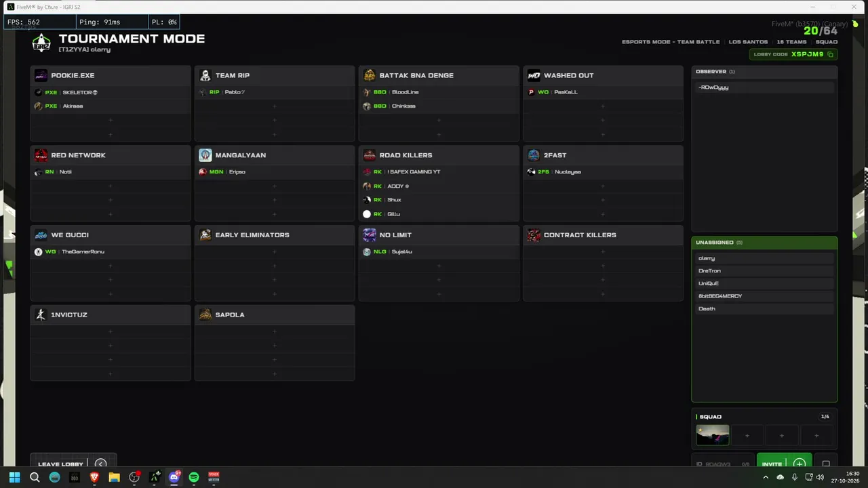Open Spotify from the taskbar
The image size is (868, 488).
(194, 477)
